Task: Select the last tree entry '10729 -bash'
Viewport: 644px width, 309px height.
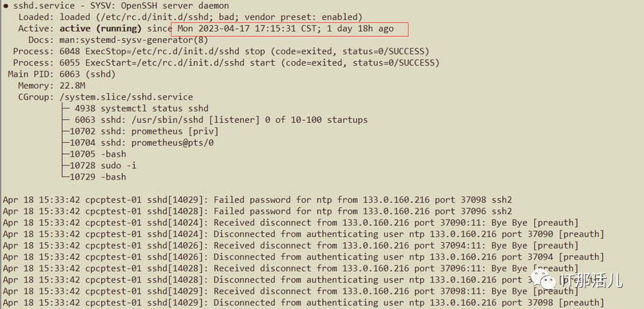Action: [x=98, y=177]
